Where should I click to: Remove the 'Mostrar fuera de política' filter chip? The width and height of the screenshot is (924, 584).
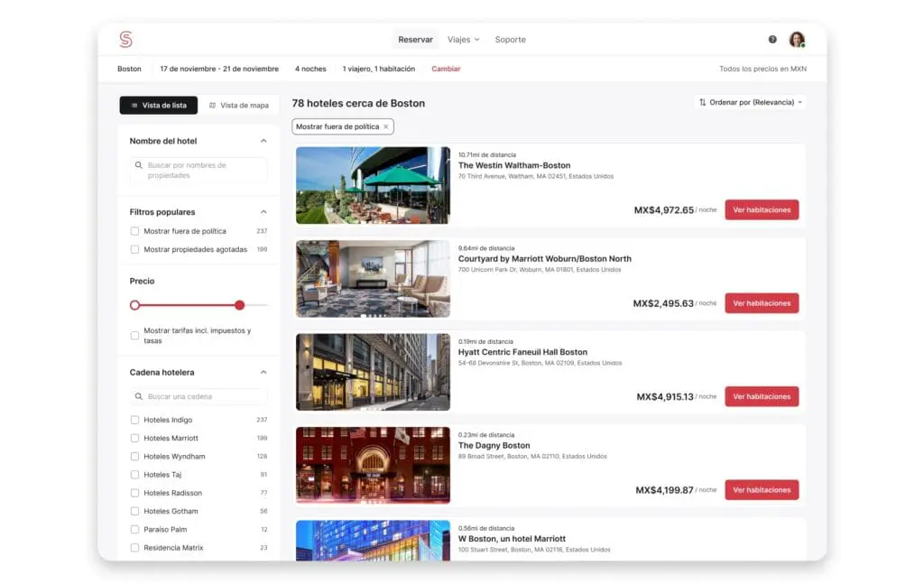[x=386, y=127]
